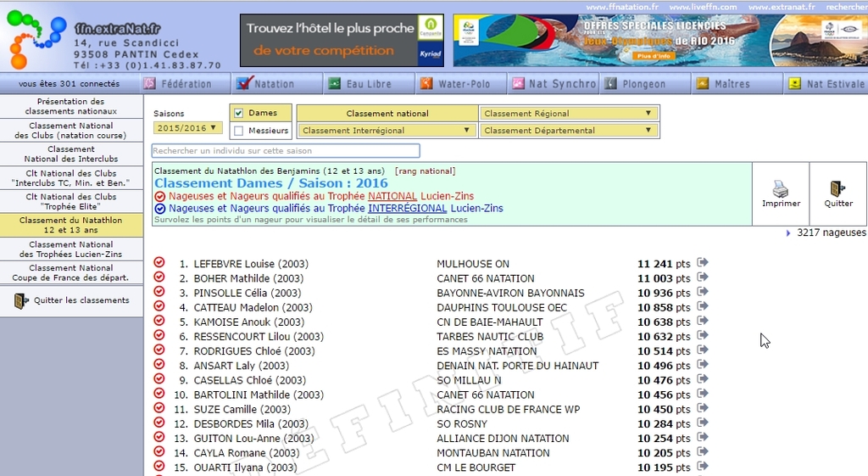Click the Quitter les classements door icon
The width and height of the screenshot is (868, 476).
click(20, 300)
